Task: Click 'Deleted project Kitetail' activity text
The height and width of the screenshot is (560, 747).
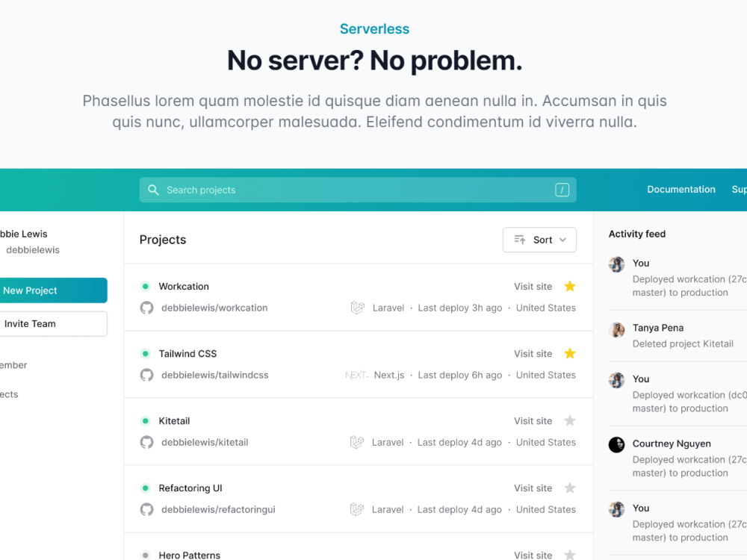Action: click(683, 343)
